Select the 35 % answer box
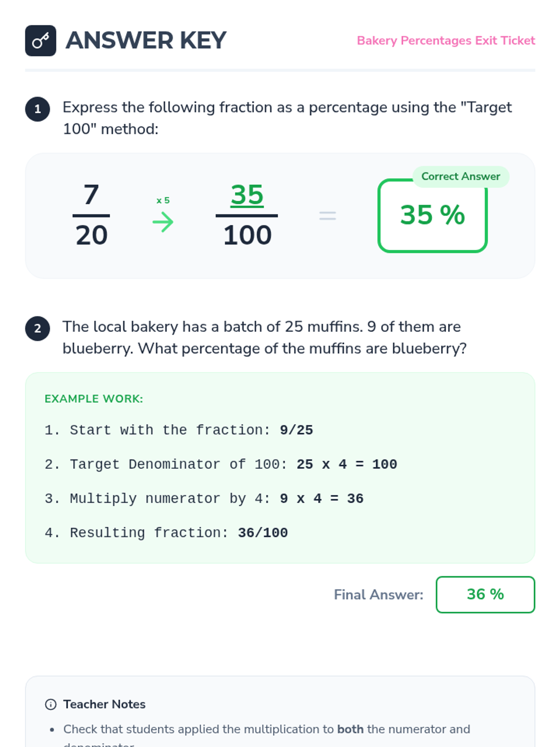The height and width of the screenshot is (747, 560). pos(433,216)
